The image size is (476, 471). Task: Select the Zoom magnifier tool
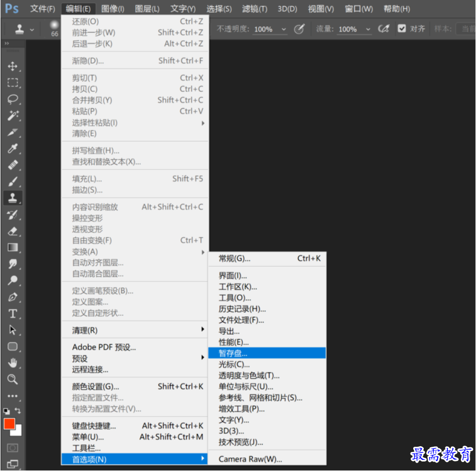tap(13, 379)
